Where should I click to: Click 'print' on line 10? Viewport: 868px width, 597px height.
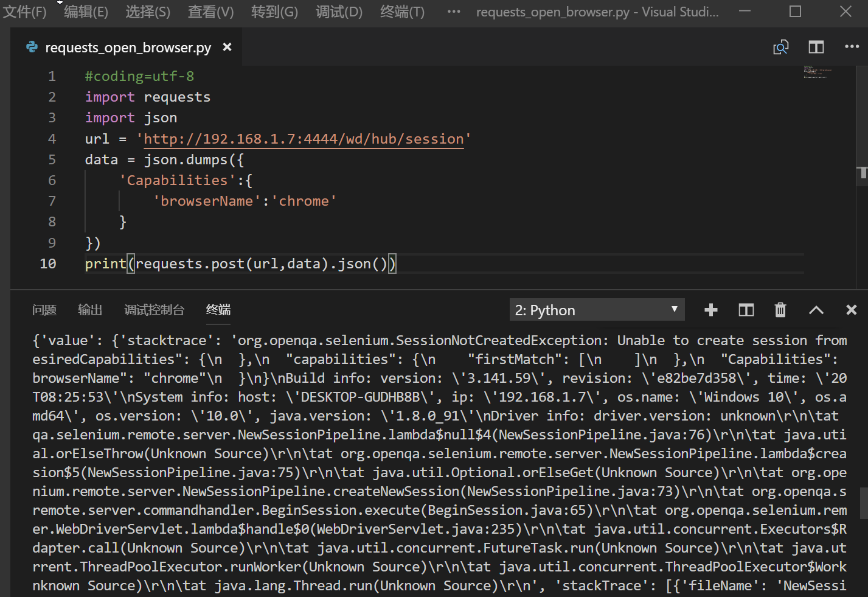pos(105,264)
